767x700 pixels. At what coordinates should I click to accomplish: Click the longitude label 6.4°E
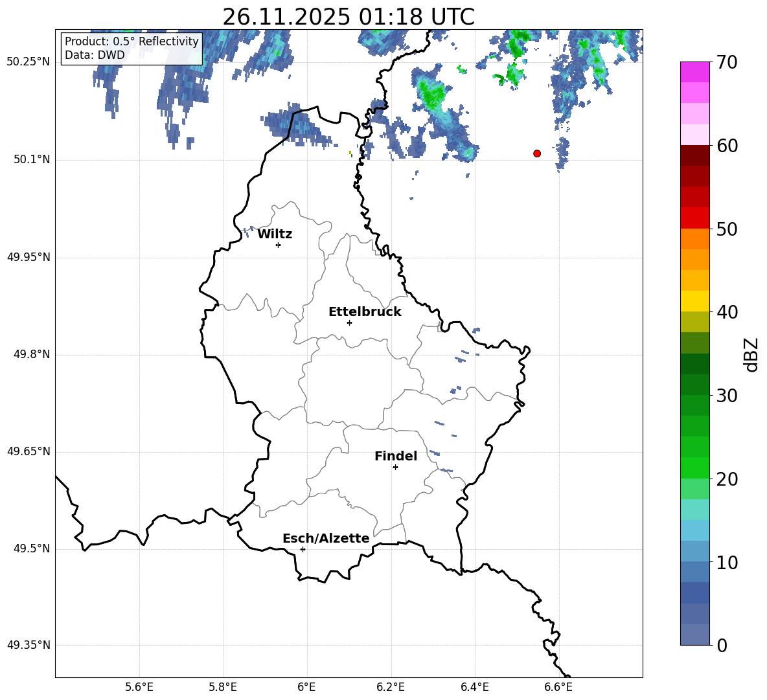pyautogui.click(x=474, y=687)
